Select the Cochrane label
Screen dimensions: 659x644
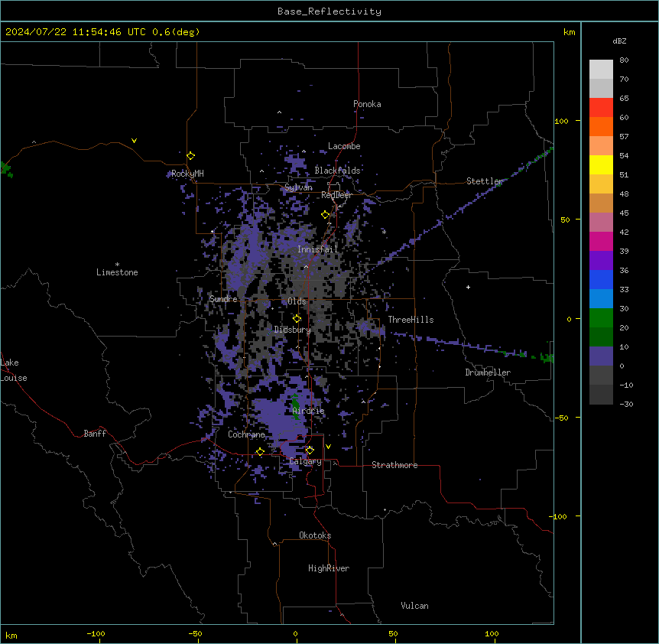coord(246,434)
